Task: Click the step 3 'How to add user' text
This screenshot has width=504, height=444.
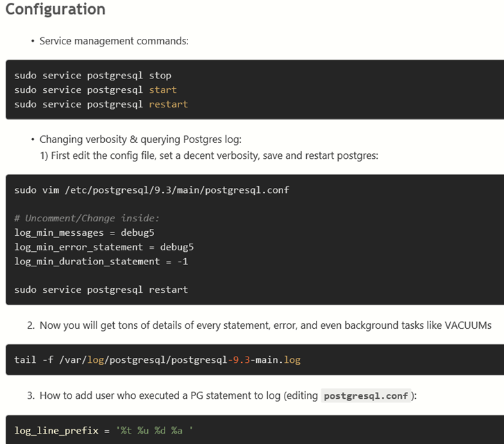Action: 179,395
